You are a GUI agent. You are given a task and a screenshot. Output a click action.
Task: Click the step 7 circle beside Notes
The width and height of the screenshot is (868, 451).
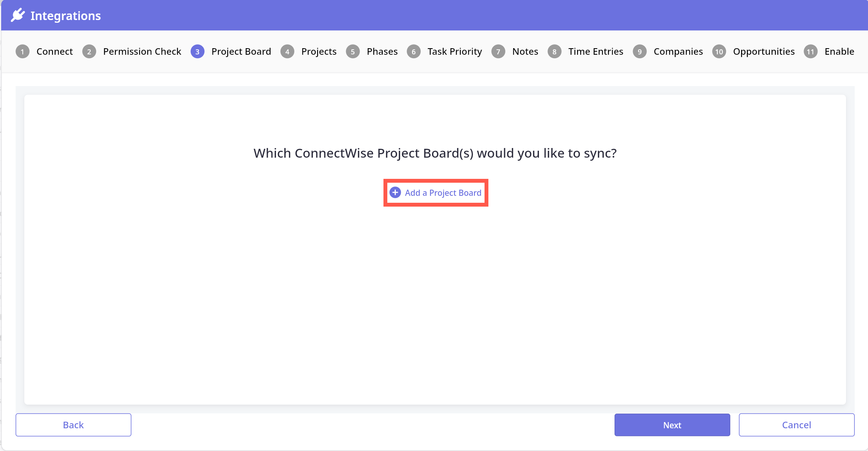(498, 52)
